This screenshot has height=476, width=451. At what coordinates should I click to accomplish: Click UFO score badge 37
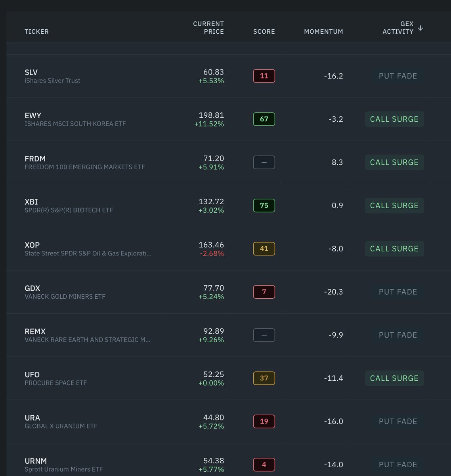[264, 378]
